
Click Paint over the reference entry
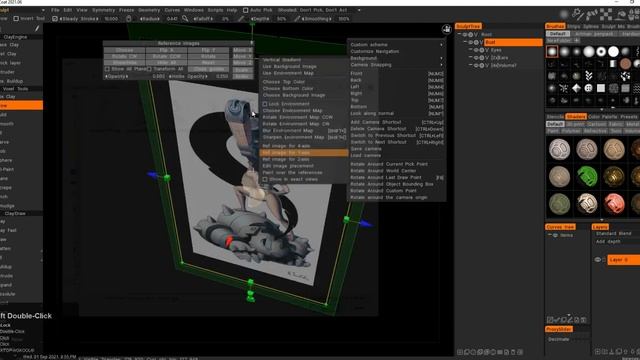[292, 173]
